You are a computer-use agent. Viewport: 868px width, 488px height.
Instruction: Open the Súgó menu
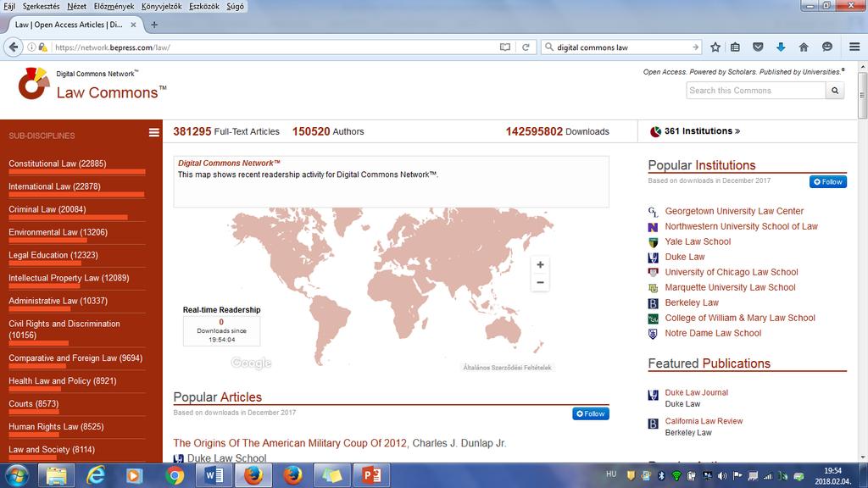(235, 6)
